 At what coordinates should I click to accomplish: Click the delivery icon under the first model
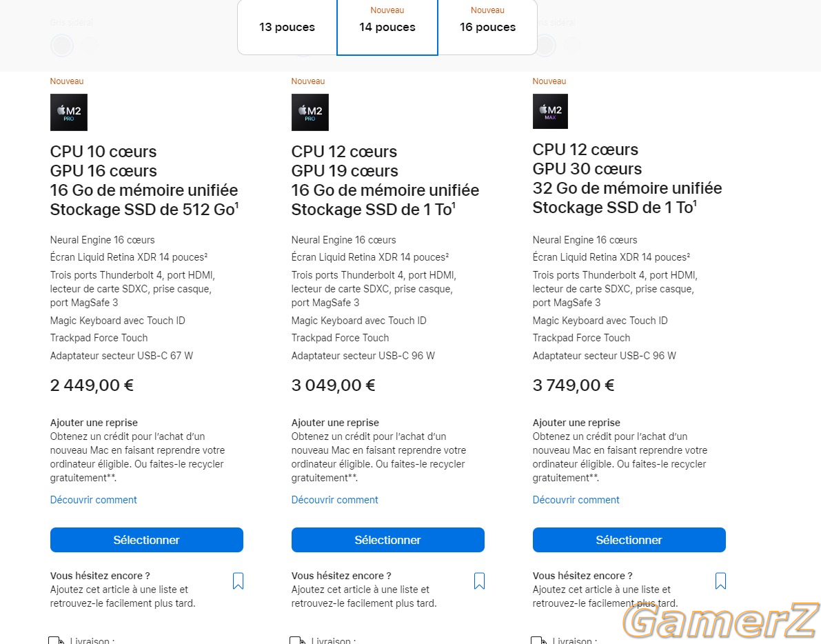pyautogui.click(x=56, y=640)
